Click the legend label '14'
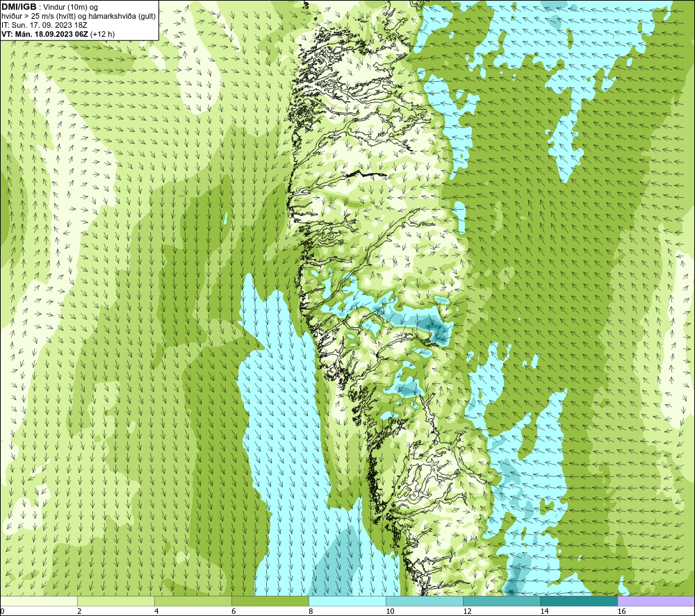695x616 pixels. (544, 612)
